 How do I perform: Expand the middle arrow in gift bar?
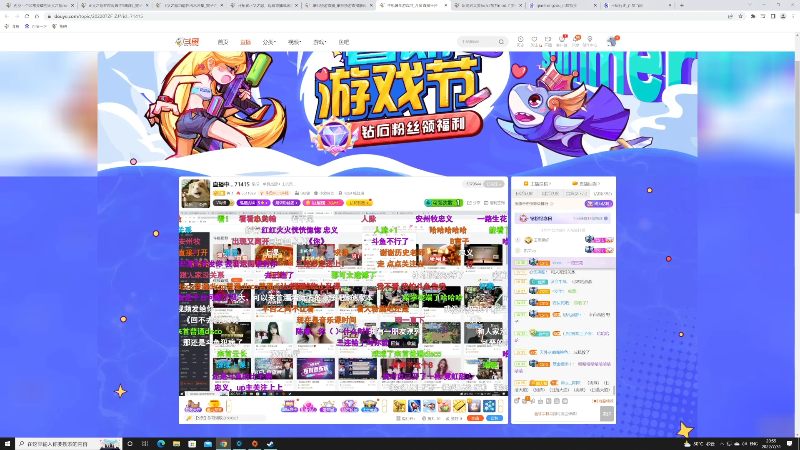pyautogui.click(x=385, y=406)
